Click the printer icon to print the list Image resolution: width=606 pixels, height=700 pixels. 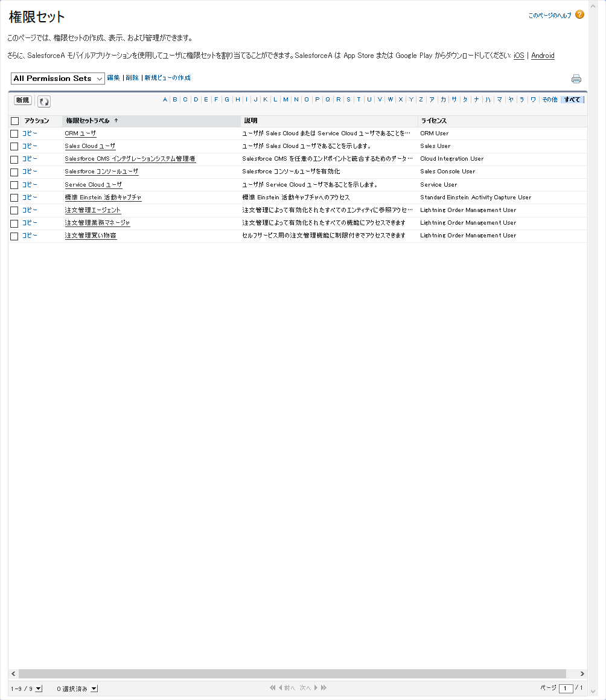[576, 79]
